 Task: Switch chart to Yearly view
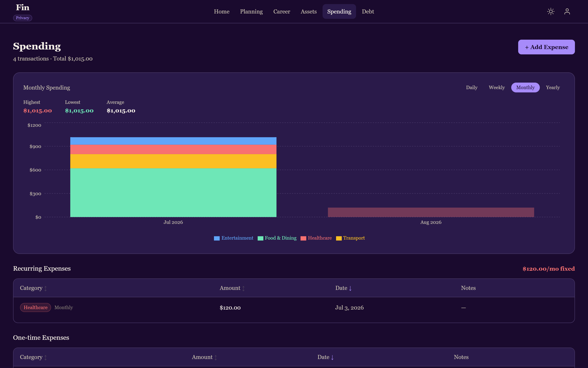coord(553,87)
